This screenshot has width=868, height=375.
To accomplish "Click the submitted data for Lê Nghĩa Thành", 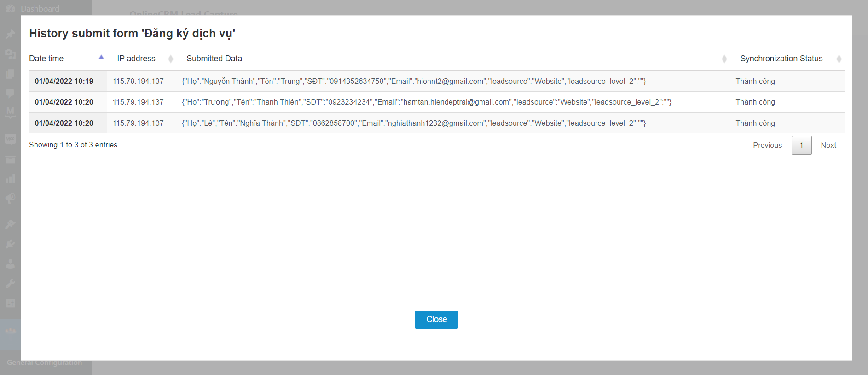I will [x=414, y=123].
